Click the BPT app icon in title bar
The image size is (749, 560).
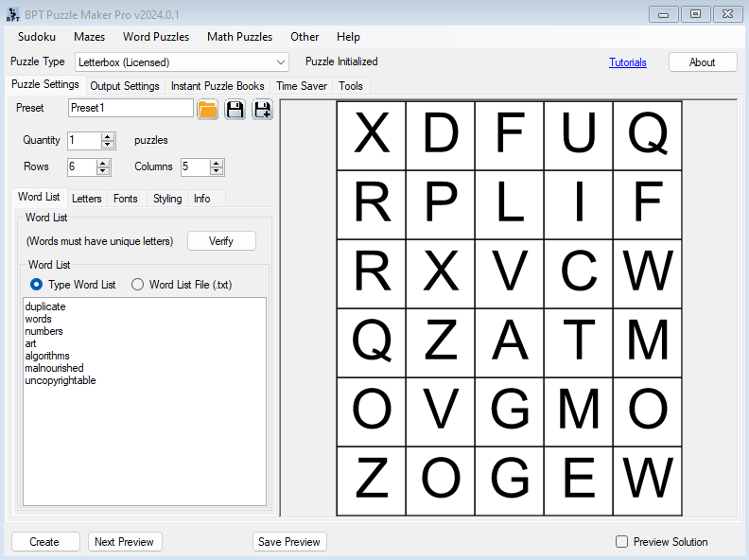pyautogui.click(x=12, y=14)
